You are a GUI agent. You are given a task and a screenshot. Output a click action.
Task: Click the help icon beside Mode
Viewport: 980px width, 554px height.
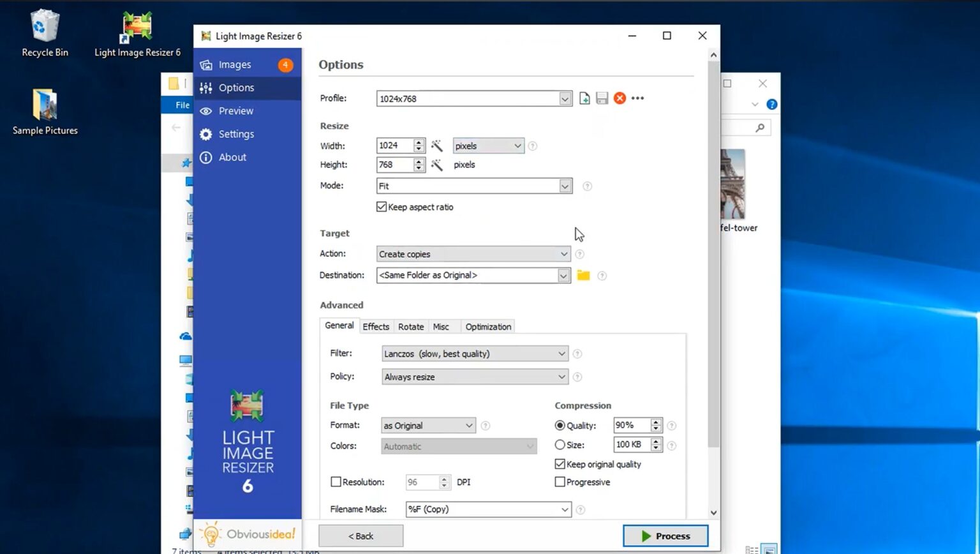click(586, 186)
